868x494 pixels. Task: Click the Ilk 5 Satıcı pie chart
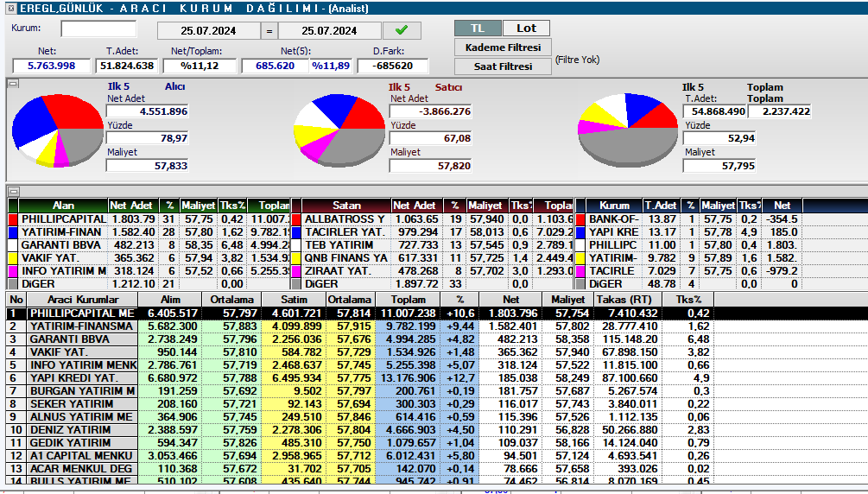pyautogui.click(x=339, y=130)
